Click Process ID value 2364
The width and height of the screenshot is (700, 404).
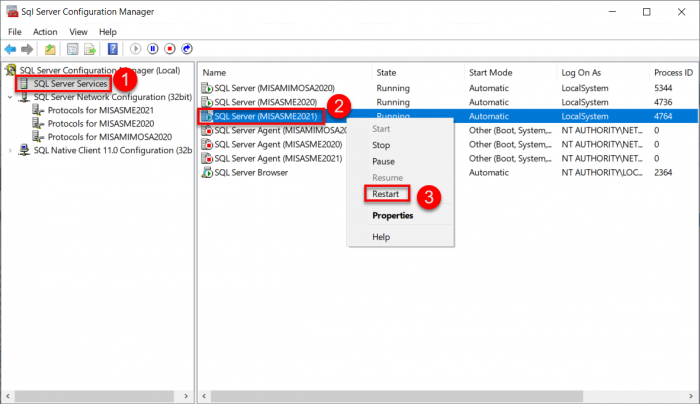point(663,172)
